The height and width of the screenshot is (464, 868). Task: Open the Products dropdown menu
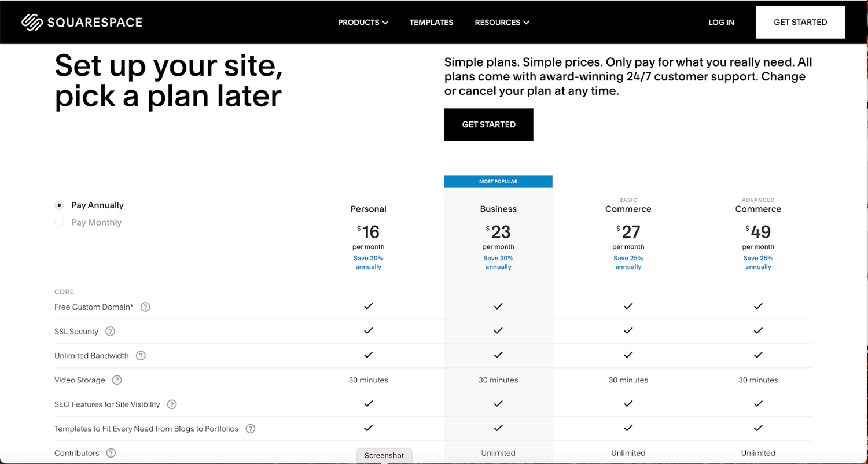click(x=363, y=22)
